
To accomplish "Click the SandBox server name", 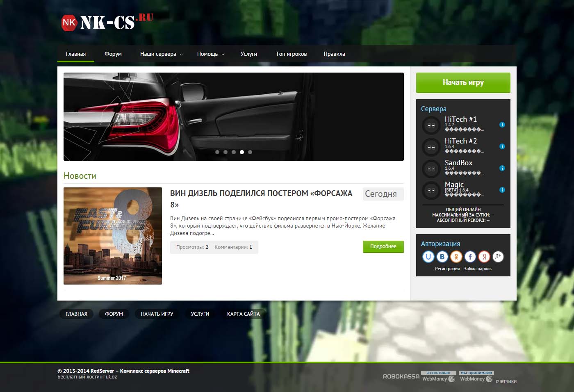I will [x=458, y=163].
